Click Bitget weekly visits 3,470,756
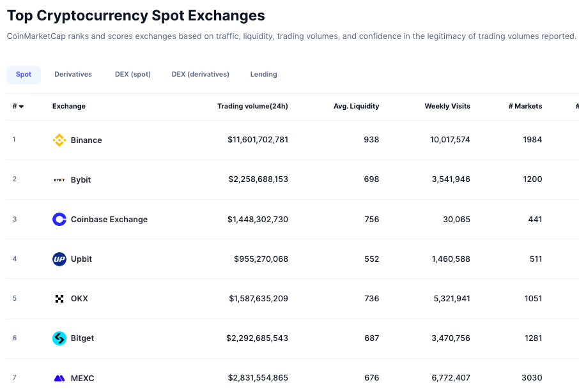 click(x=451, y=338)
